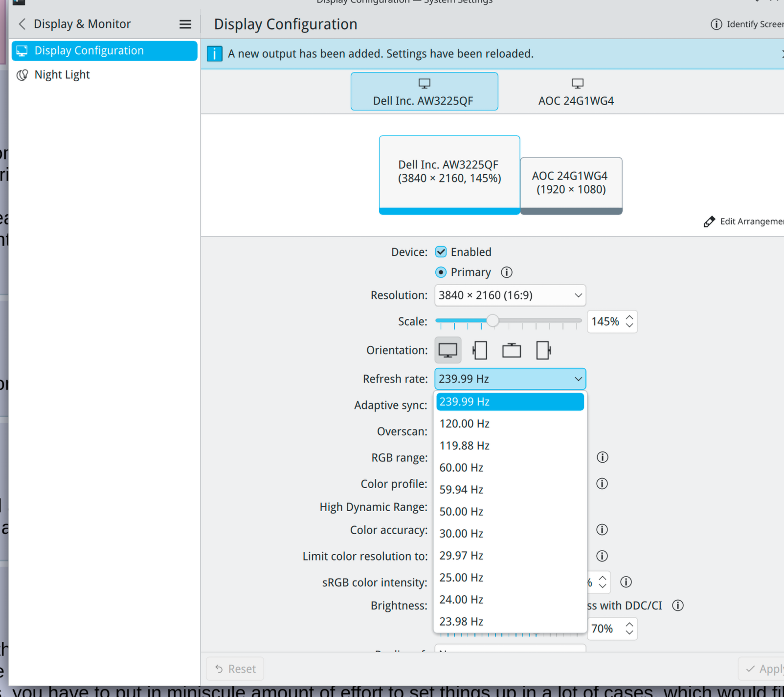The height and width of the screenshot is (697, 784).
Task: Select 30.00 Hz refresh rate
Action: click(x=510, y=534)
